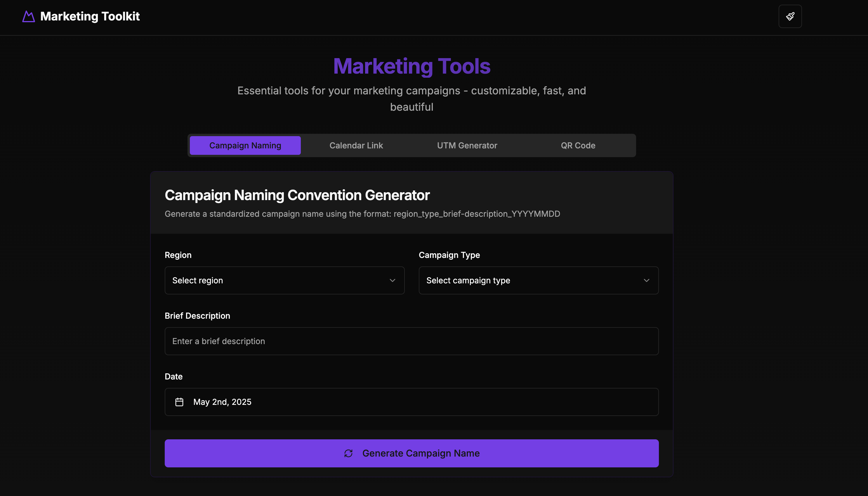
Task: Switch to the UTM Generator tab
Action: [x=467, y=145]
